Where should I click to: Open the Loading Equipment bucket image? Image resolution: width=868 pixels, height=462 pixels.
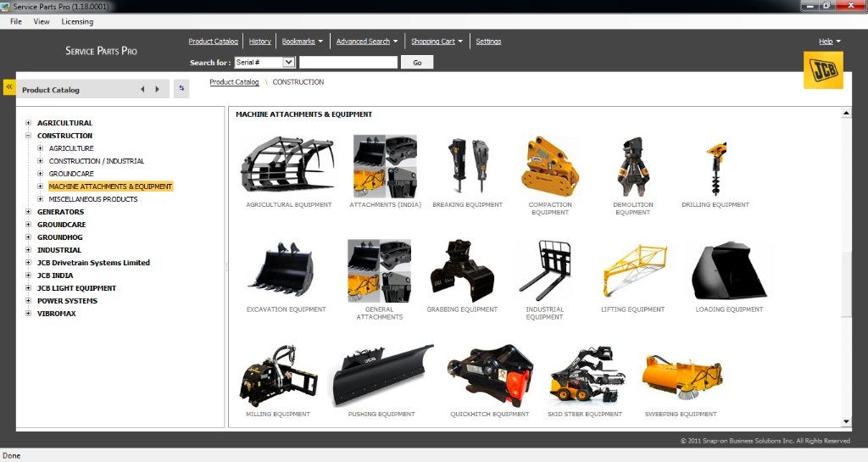click(x=729, y=270)
